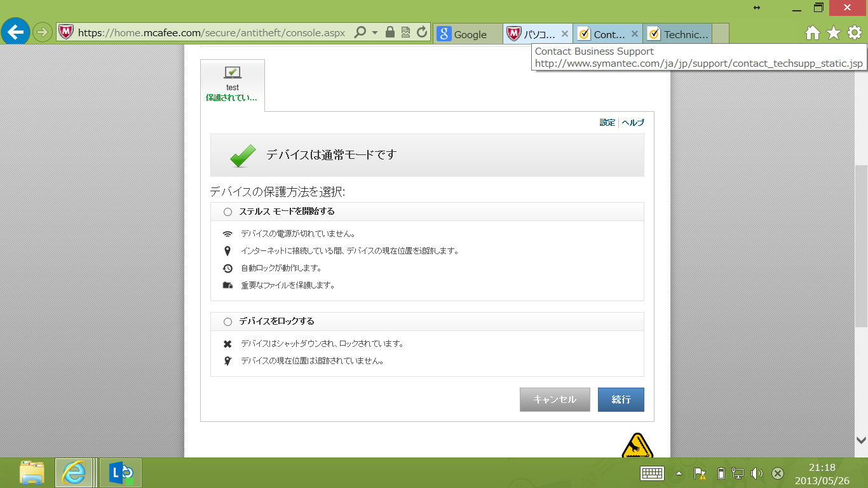Open the 設定 link

coord(607,123)
